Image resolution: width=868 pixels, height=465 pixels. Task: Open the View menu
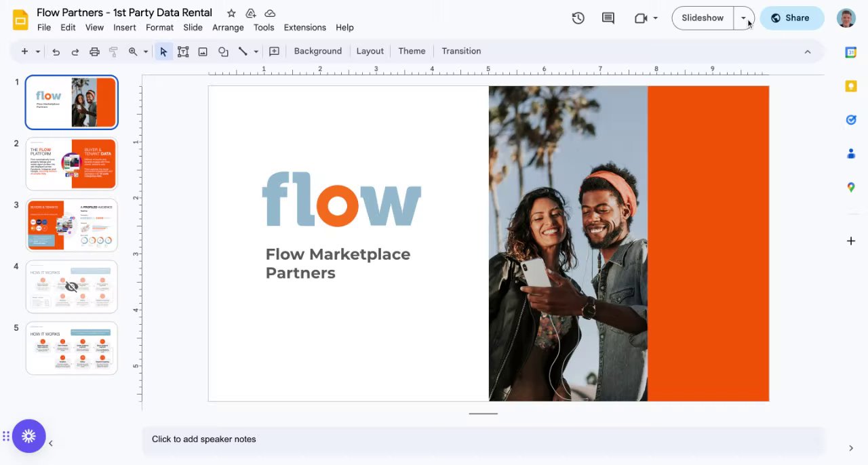(x=94, y=28)
